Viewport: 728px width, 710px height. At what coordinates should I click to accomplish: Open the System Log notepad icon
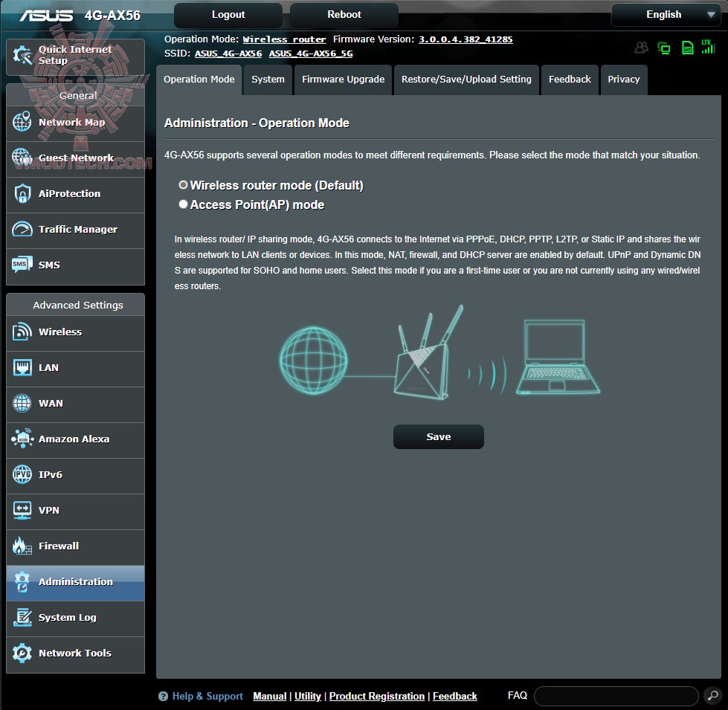(22, 617)
